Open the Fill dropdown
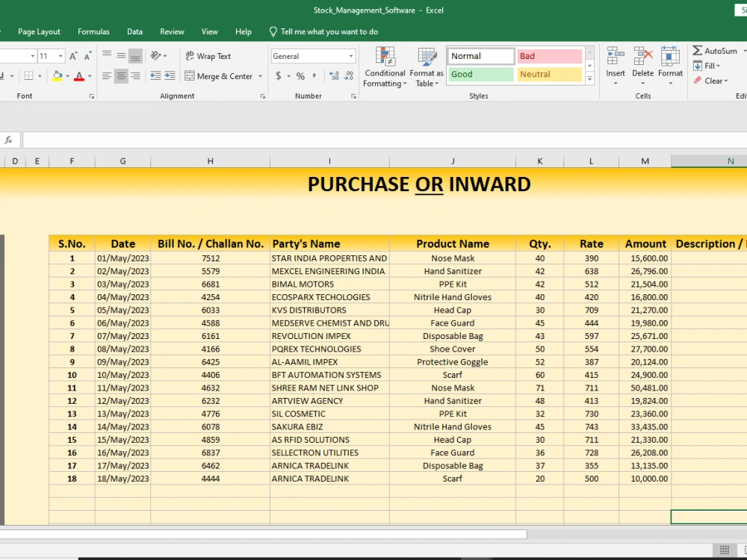Screen dimensions: 747x560 (707, 66)
